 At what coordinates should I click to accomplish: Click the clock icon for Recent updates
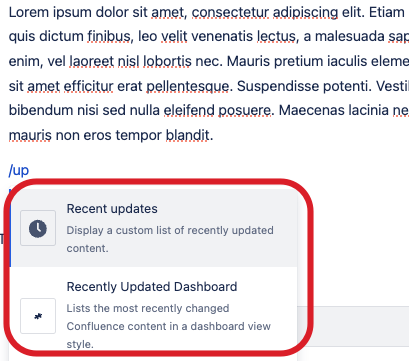38,228
